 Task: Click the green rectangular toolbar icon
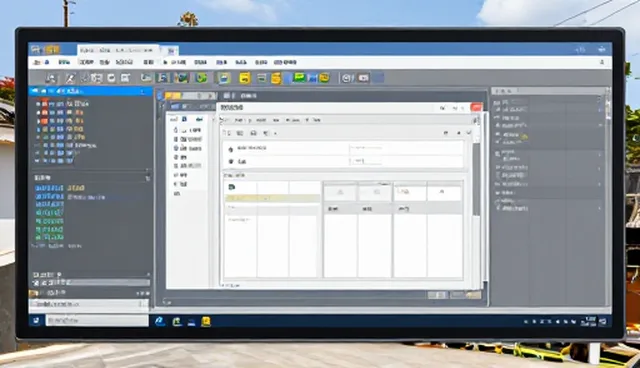point(299,77)
